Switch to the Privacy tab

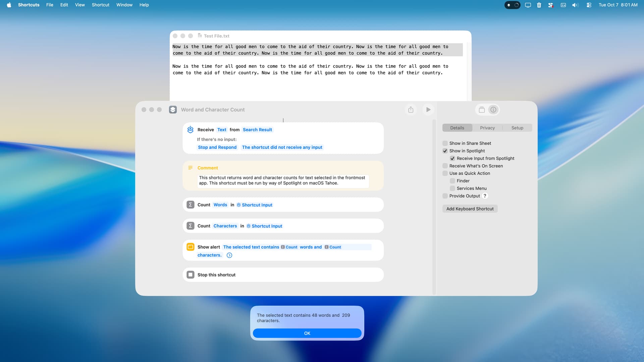(487, 128)
